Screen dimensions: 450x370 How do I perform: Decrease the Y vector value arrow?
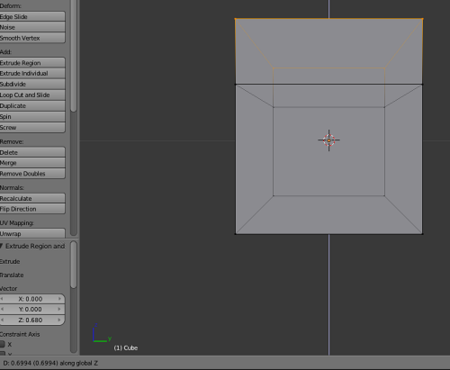(2, 309)
